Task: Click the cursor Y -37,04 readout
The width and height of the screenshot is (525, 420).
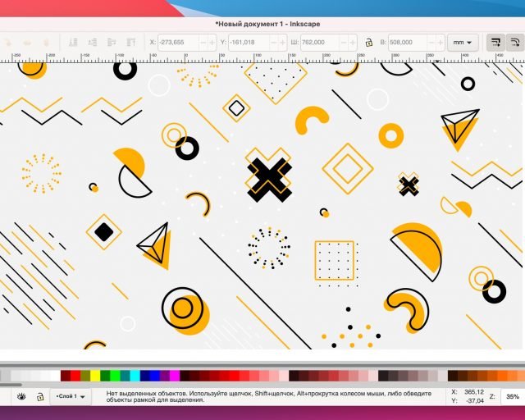Action: (x=468, y=400)
